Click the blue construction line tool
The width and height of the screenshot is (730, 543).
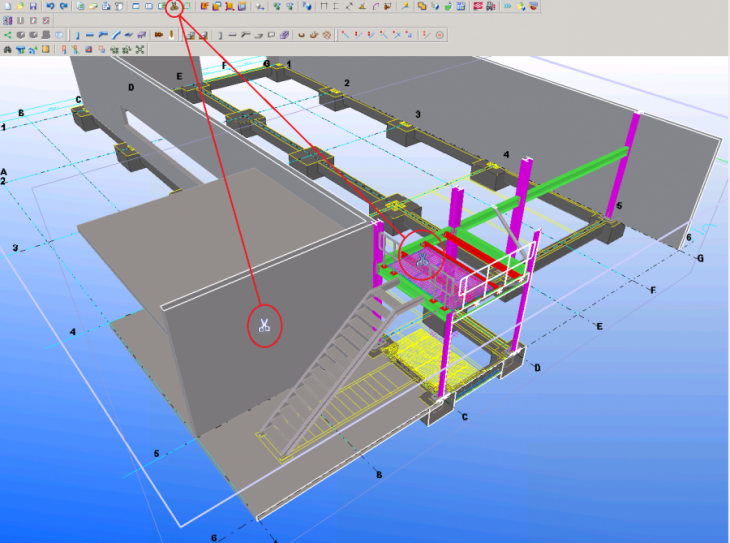coord(345,35)
